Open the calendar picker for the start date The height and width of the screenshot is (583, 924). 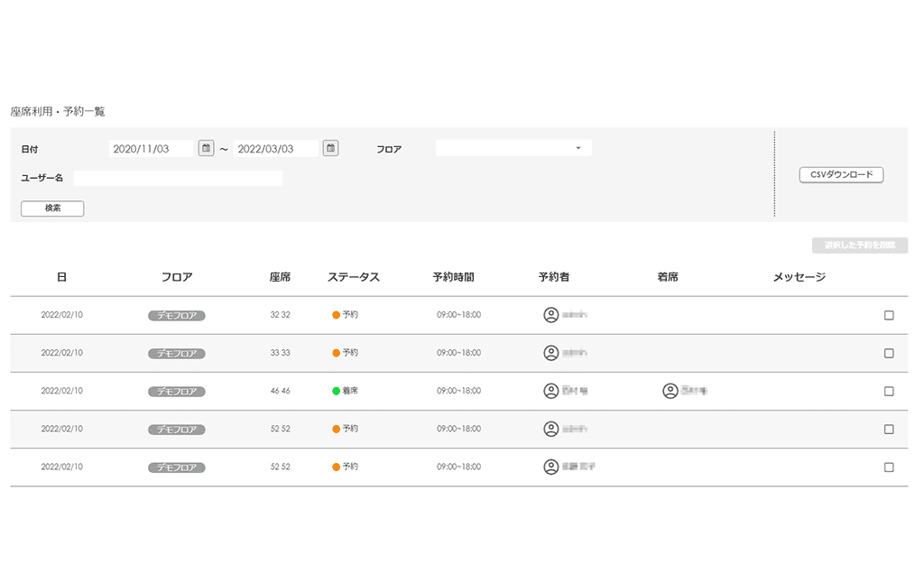(x=207, y=147)
